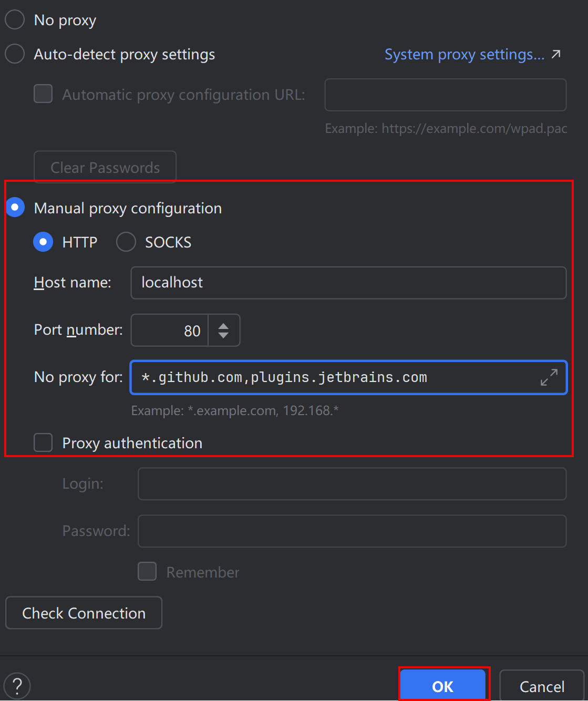This screenshot has height=701, width=588.
Task: Click the Host name field containing localhost
Action: [x=348, y=283]
